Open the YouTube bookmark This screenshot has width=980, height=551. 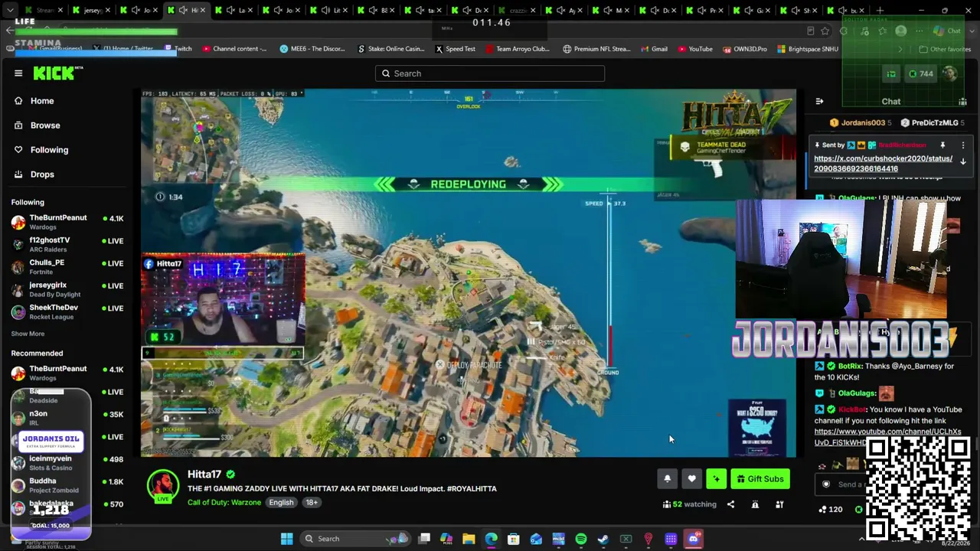(x=694, y=49)
